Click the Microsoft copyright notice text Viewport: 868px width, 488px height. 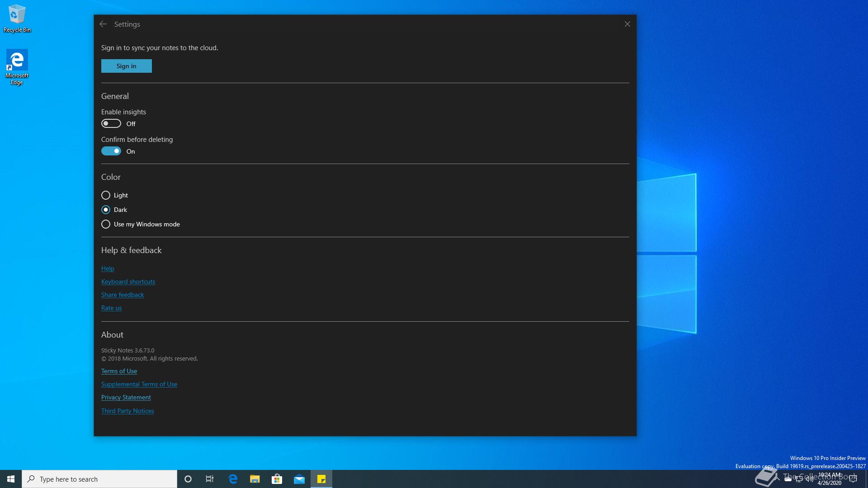pyautogui.click(x=149, y=358)
